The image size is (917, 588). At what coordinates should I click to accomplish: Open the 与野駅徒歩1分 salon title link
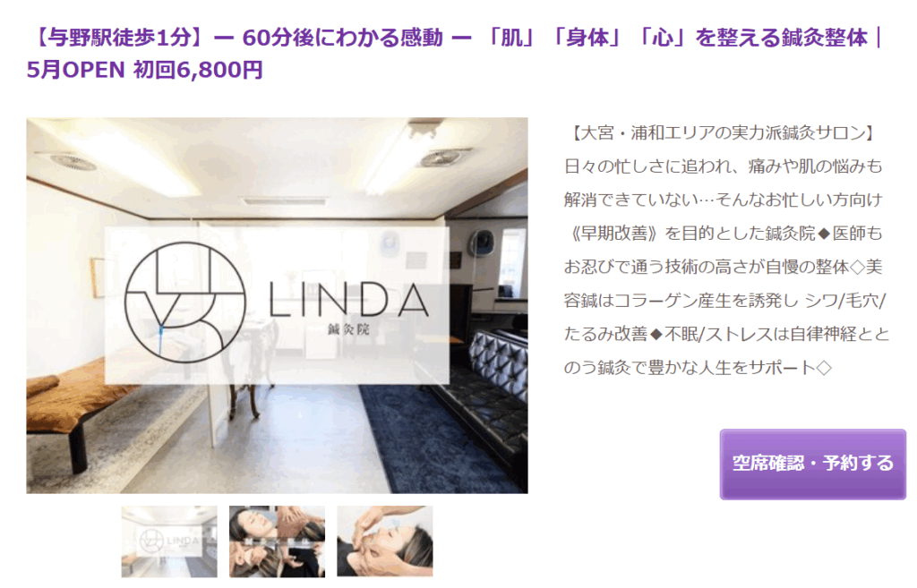pyautogui.click(x=455, y=53)
